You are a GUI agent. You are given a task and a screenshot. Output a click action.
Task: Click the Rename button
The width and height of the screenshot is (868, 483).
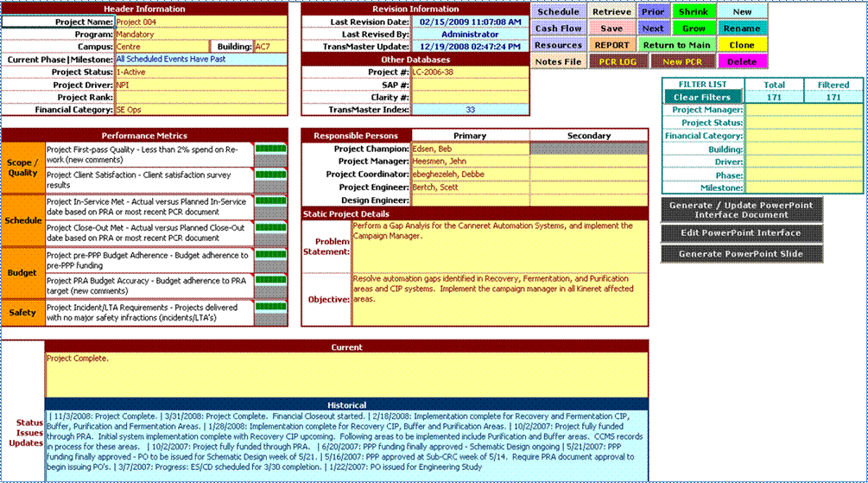[742, 29]
